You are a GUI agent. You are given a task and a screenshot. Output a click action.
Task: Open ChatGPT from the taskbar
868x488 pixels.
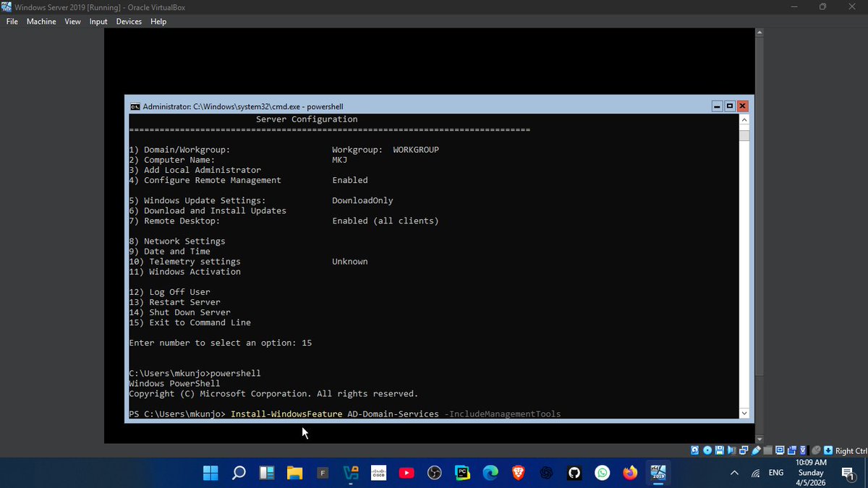click(x=546, y=473)
